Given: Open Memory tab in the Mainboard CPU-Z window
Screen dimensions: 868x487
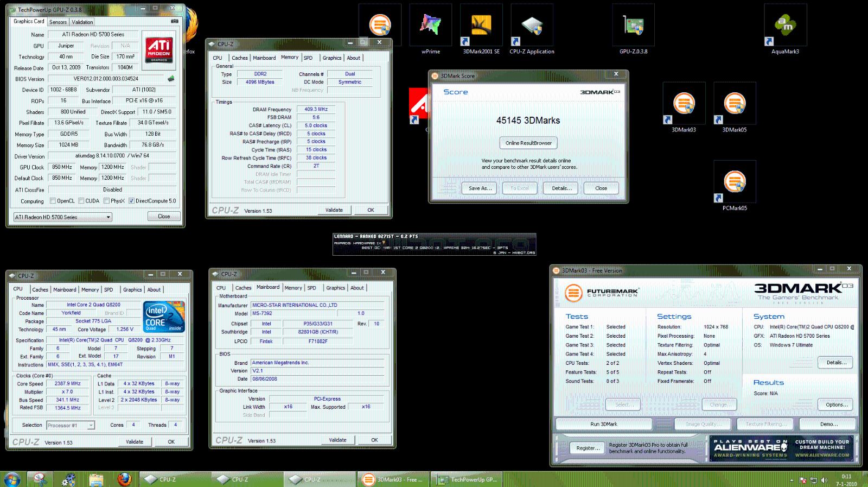Looking at the screenshot, I should click(x=293, y=288).
